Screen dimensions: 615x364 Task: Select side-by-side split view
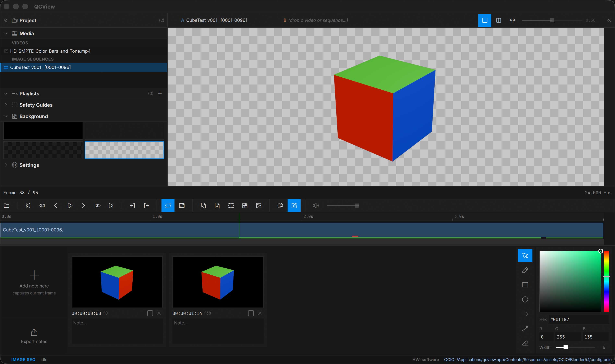click(499, 20)
